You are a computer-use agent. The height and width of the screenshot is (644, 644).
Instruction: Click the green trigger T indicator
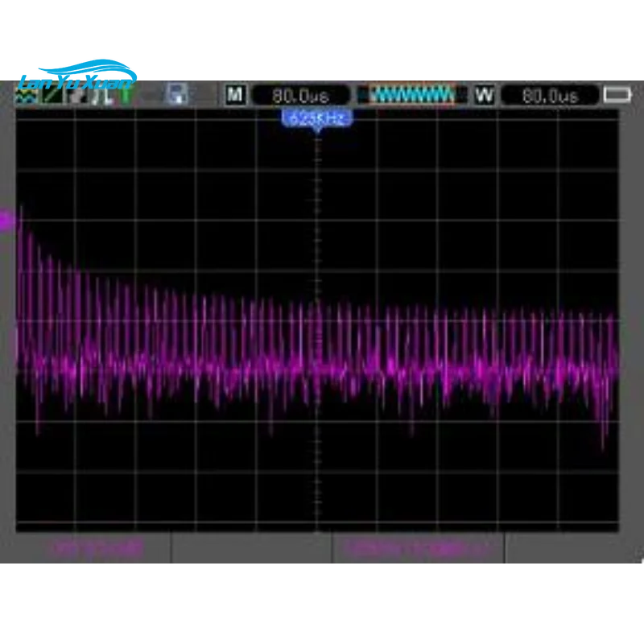[126, 95]
